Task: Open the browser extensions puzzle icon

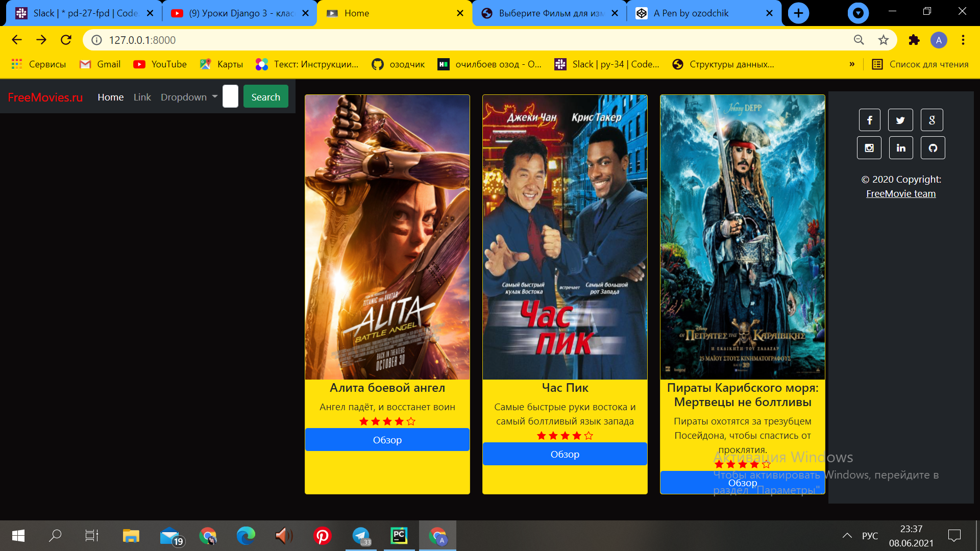Action: coord(914,40)
